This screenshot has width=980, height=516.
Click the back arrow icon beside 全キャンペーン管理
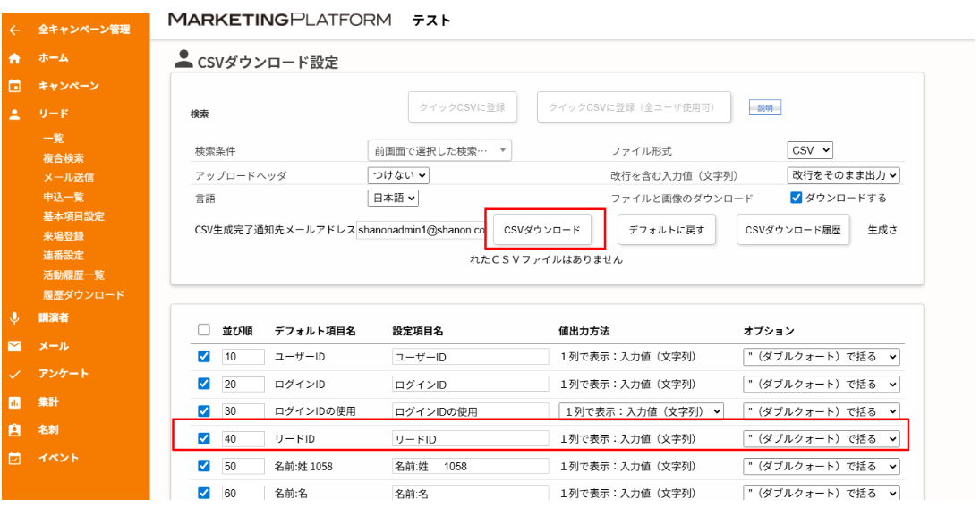15,30
